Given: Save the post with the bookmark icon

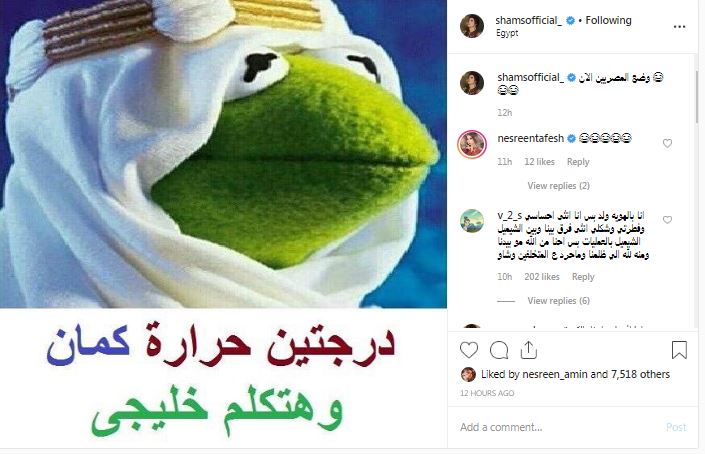Looking at the screenshot, I should pos(679,350).
